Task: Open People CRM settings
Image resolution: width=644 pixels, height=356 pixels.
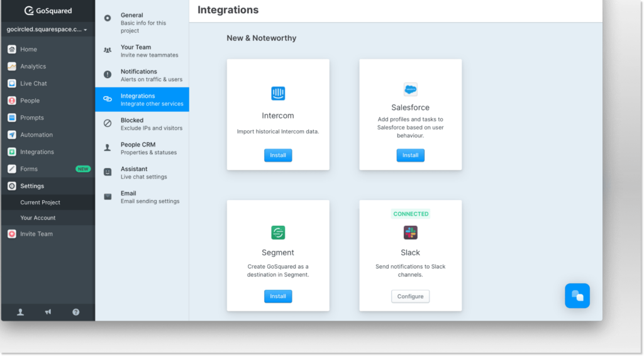Action: click(x=142, y=148)
